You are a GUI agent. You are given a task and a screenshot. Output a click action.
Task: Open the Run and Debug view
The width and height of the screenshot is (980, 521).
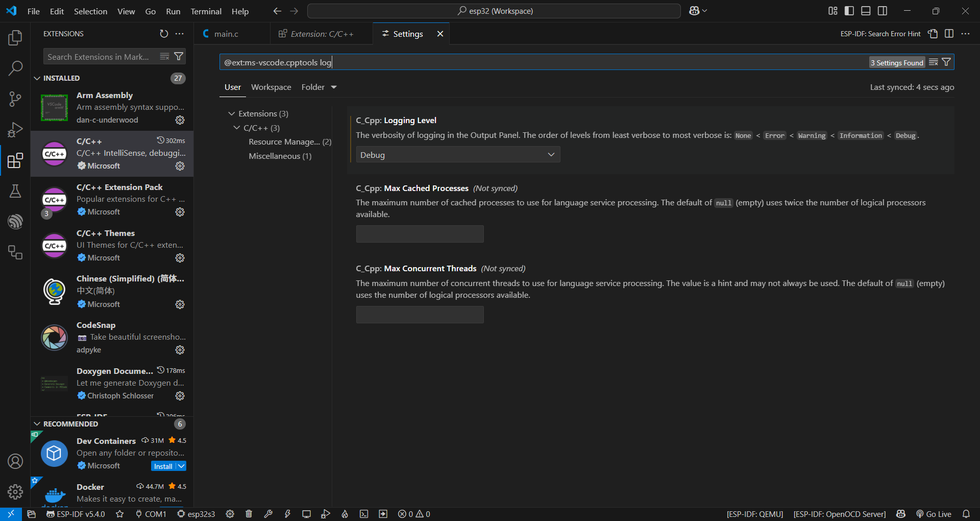pyautogui.click(x=15, y=130)
